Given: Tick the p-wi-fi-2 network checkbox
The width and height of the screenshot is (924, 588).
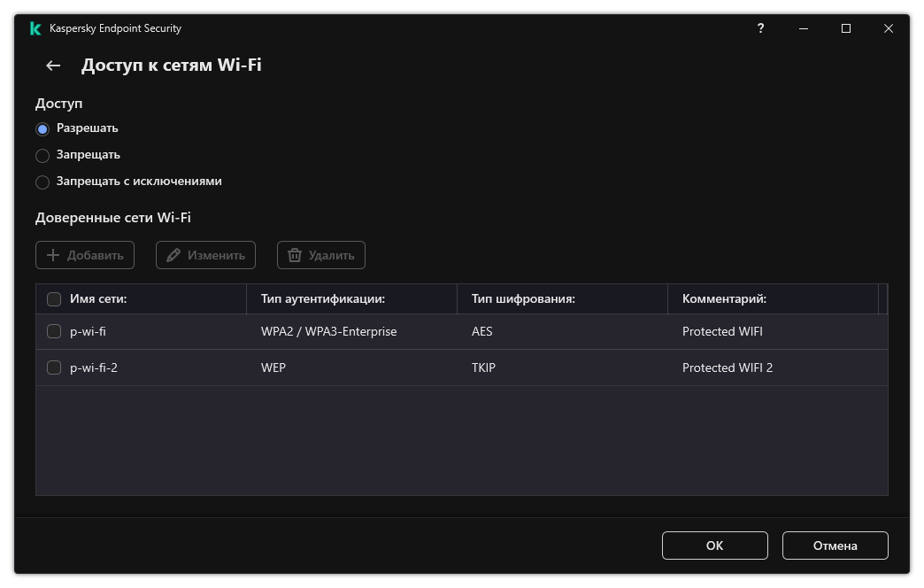Looking at the screenshot, I should (54, 367).
